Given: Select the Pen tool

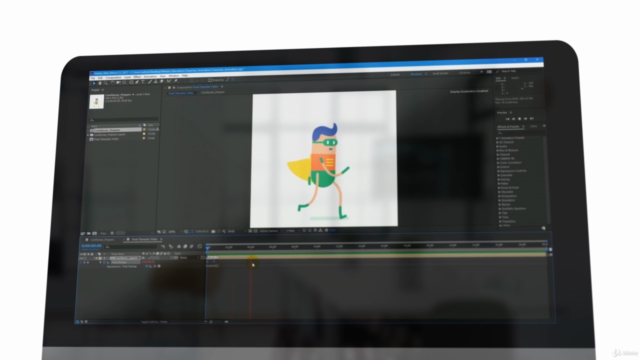Looking at the screenshot, I should point(137,82).
